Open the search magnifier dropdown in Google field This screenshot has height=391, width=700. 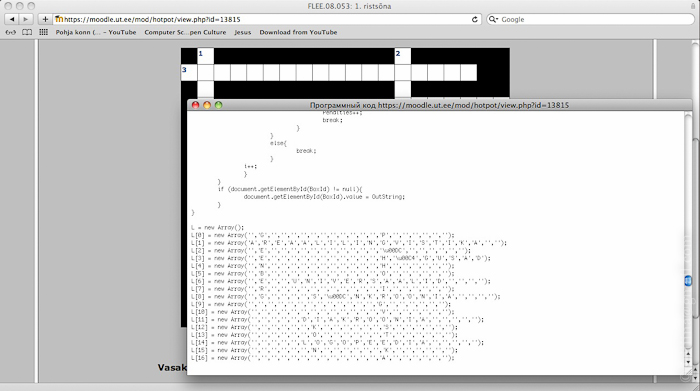coord(493,19)
